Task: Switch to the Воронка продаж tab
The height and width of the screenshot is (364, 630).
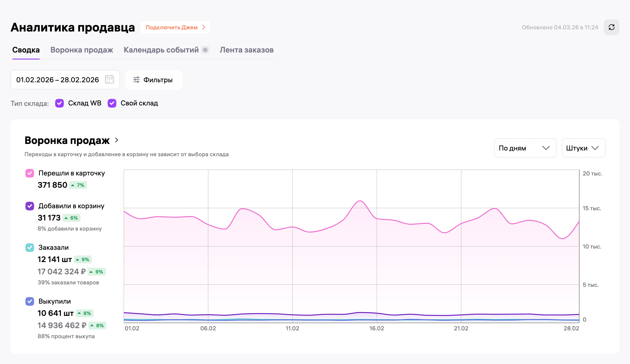Action: tap(82, 50)
